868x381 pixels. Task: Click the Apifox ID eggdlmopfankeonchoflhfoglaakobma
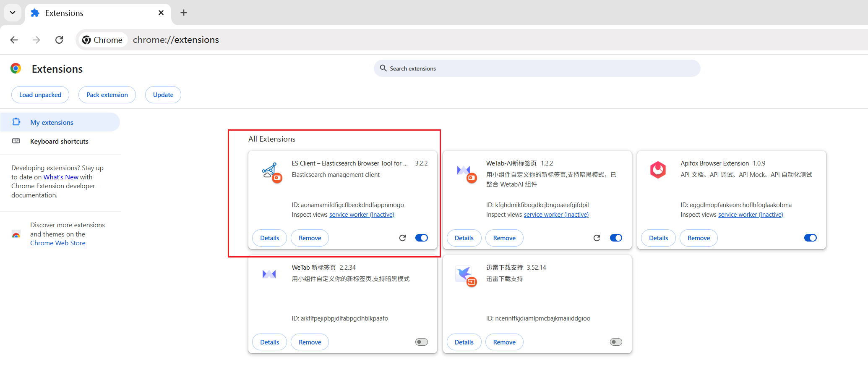pyautogui.click(x=736, y=205)
